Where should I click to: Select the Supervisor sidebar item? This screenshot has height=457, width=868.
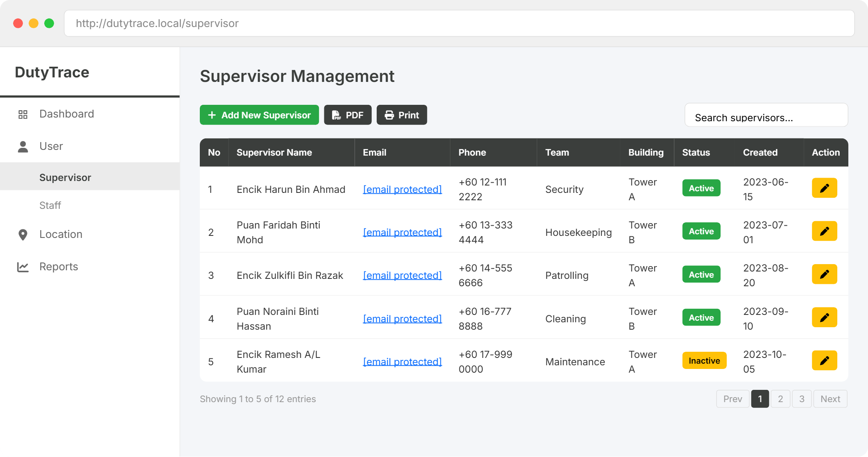[x=65, y=177]
